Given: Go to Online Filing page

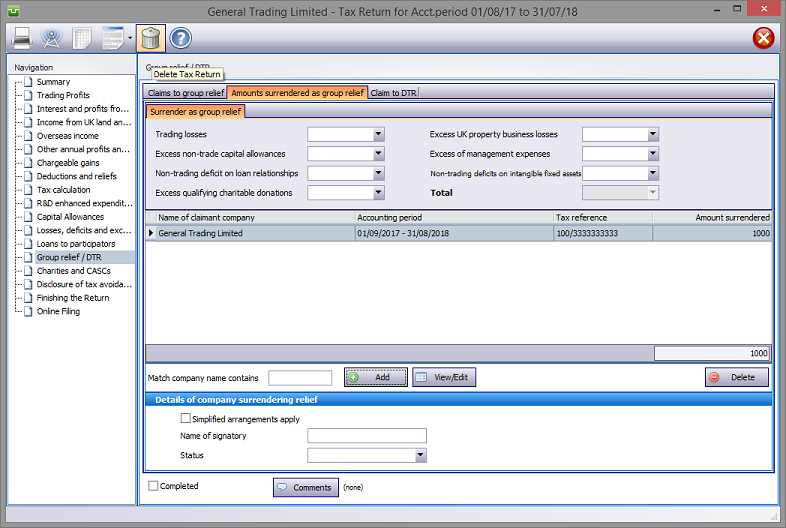Looking at the screenshot, I should [x=58, y=312].
